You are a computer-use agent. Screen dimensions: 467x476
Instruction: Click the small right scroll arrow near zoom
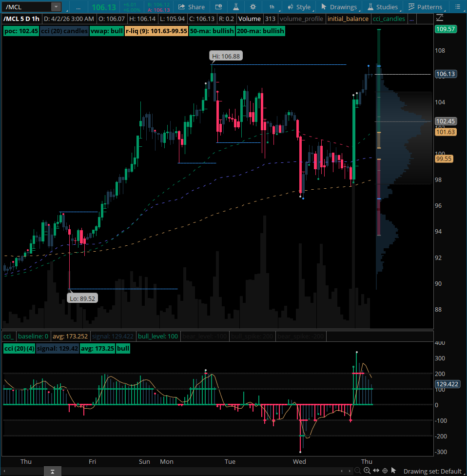[350, 472]
